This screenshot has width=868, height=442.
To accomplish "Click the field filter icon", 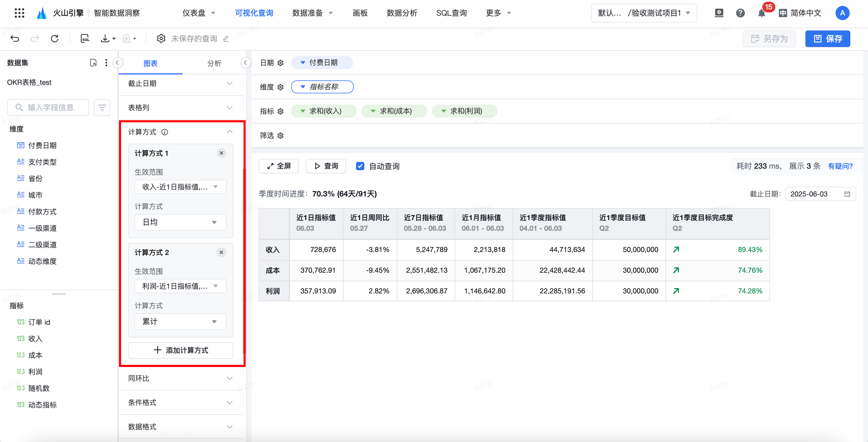I will pyautogui.click(x=102, y=108).
